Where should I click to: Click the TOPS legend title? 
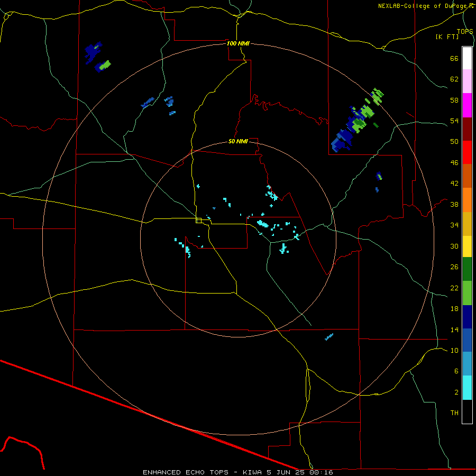point(465,31)
